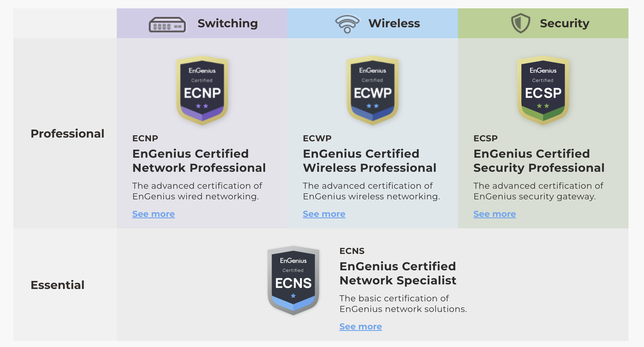Open See more under ECNS Network Specialist
The height and width of the screenshot is (347, 644).
coord(361,327)
